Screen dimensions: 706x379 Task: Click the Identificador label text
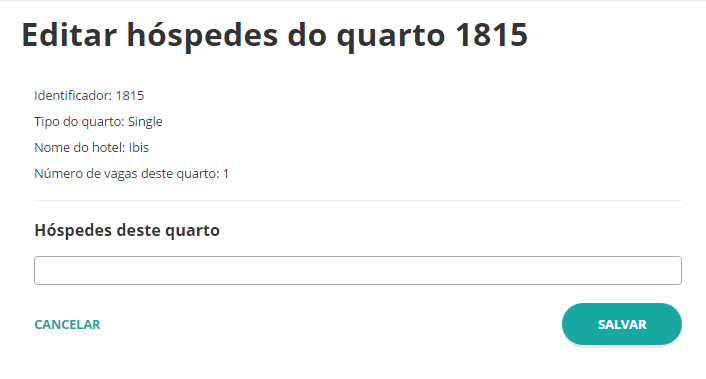click(73, 95)
